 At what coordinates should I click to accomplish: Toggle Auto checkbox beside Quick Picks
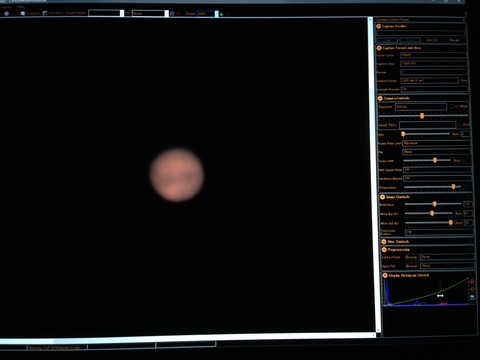click(460, 125)
